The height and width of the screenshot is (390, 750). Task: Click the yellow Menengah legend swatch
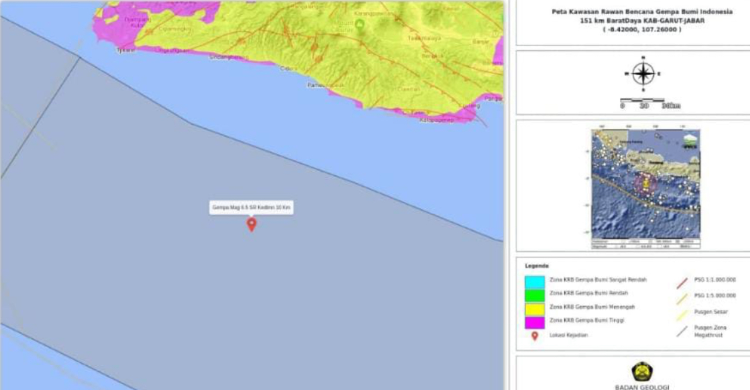point(534,309)
